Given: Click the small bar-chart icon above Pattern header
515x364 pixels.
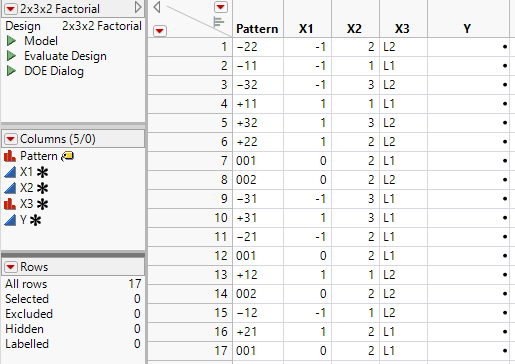Looking at the screenshot, I should click(218, 22).
